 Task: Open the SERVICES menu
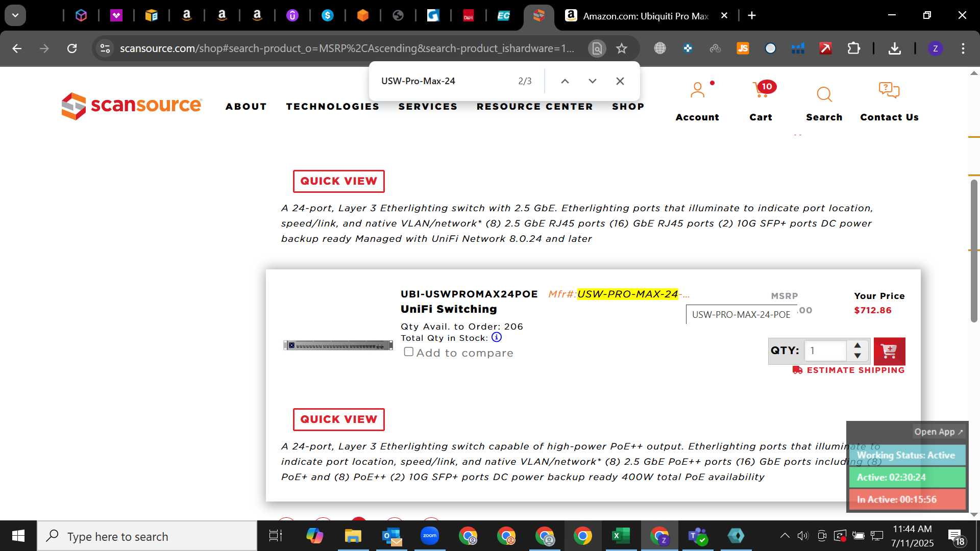click(x=428, y=107)
